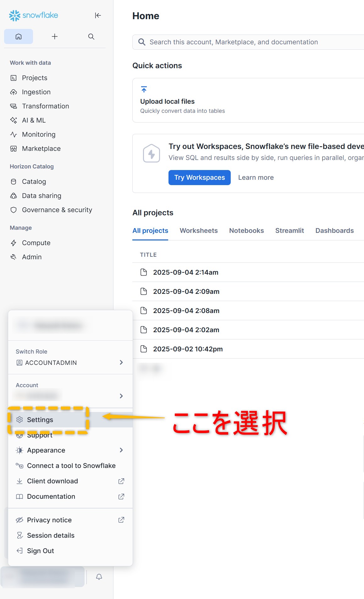Screen dimensions: 364x599
Task: Expand the Switch Role ACCOUNTADMIN chevron
Action: pos(121,362)
